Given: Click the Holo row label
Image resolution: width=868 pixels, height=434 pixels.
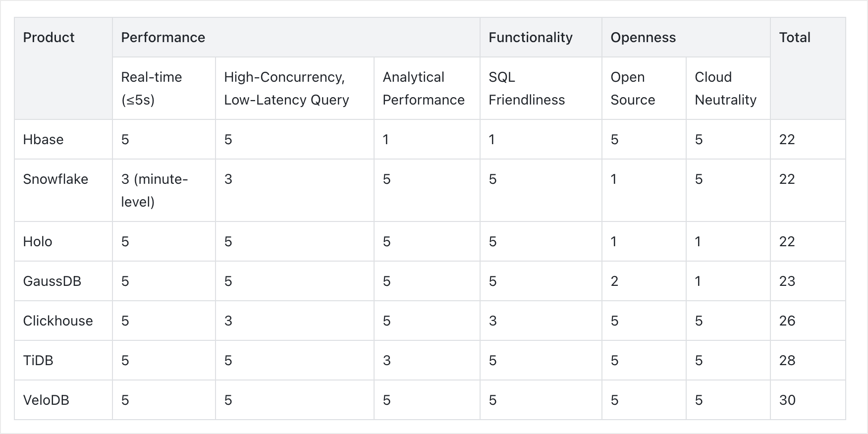Looking at the screenshot, I should tap(38, 242).
